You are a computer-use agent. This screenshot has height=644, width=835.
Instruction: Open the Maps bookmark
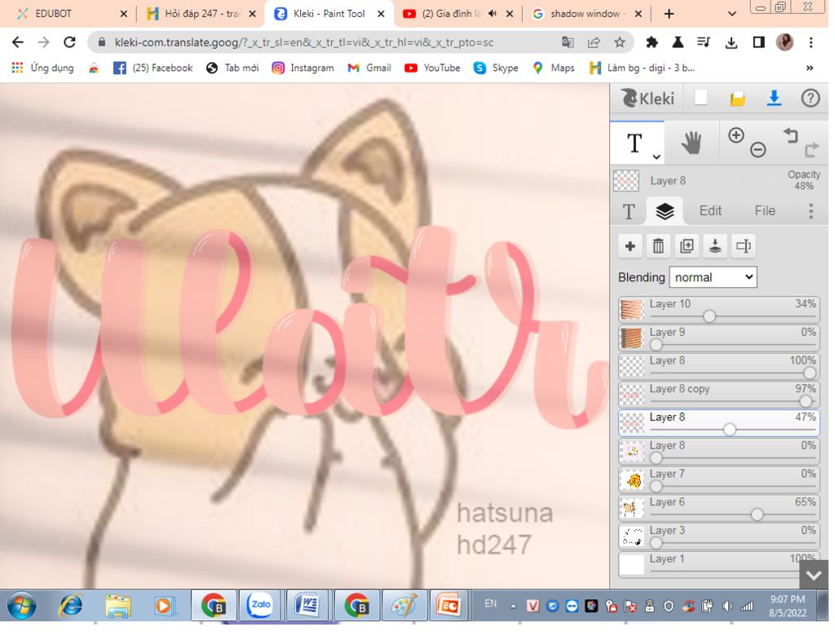(554, 68)
